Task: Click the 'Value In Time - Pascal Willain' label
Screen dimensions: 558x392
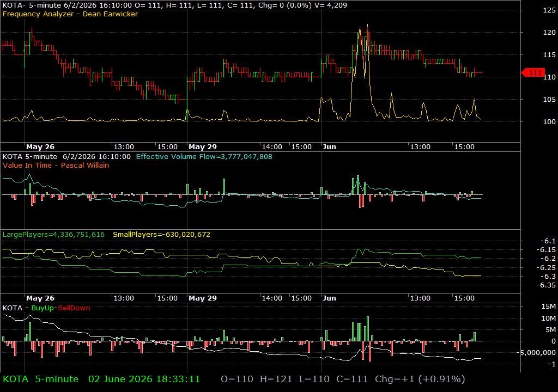Action: point(56,165)
